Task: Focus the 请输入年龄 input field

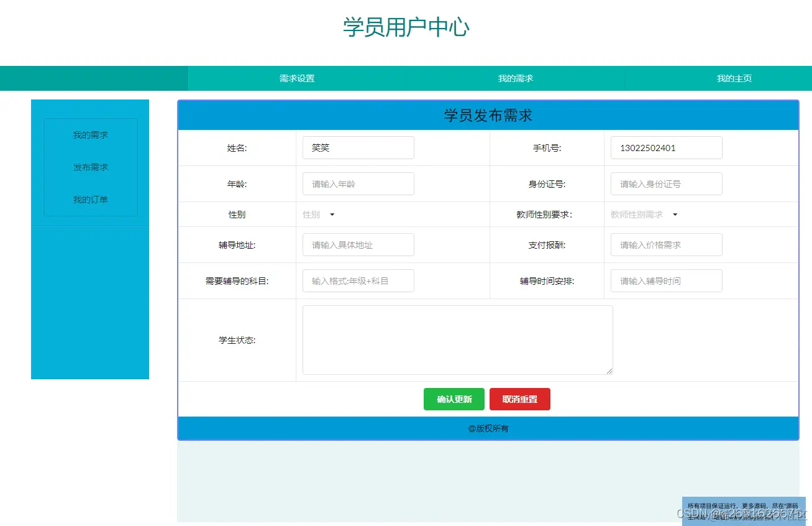Action: tap(358, 183)
